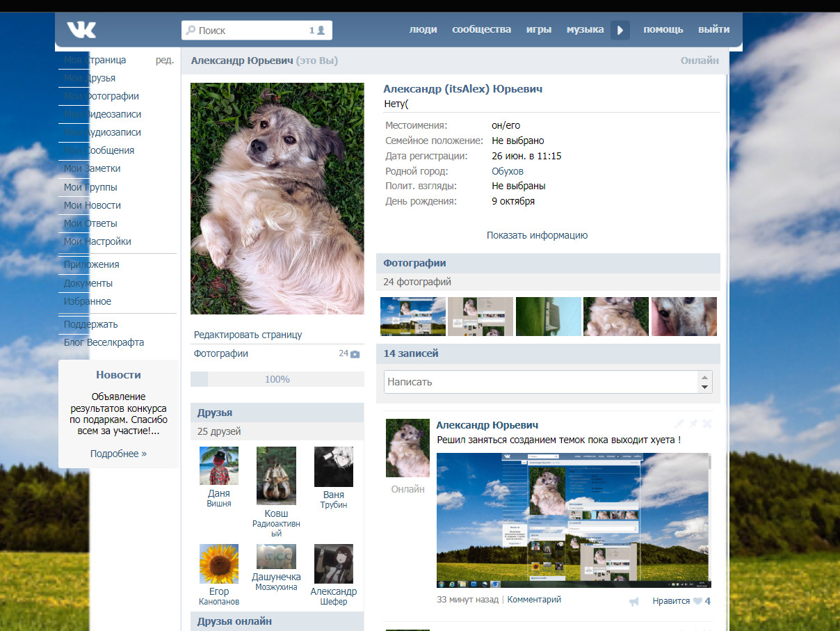840x631 pixels.
Task: Open the friend request counter icon in search
Action: click(317, 30)
